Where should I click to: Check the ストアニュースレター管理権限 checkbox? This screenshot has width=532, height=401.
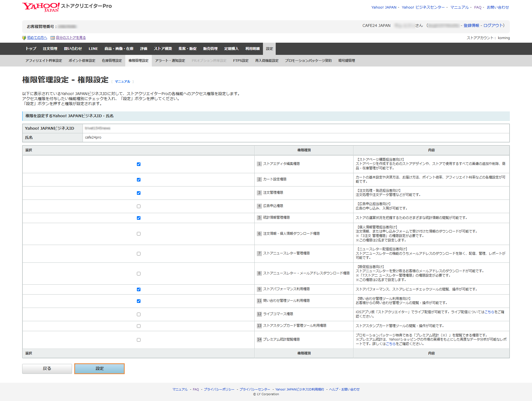(139, 254)
